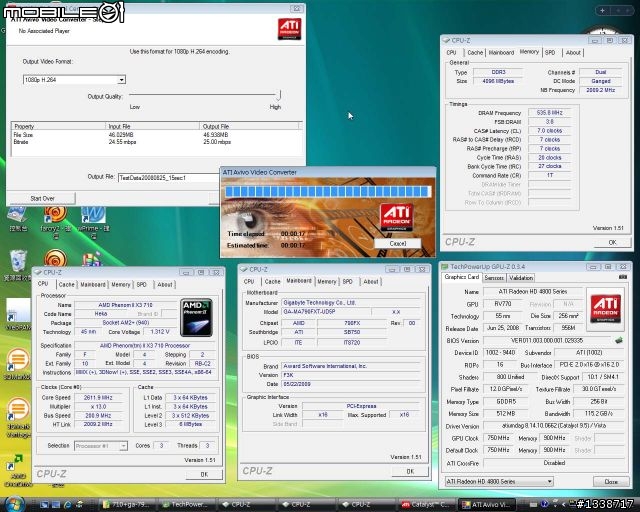Cancel the Avivo video conversion progress
The width and height of the screenshot is (640, 512).
398,243
